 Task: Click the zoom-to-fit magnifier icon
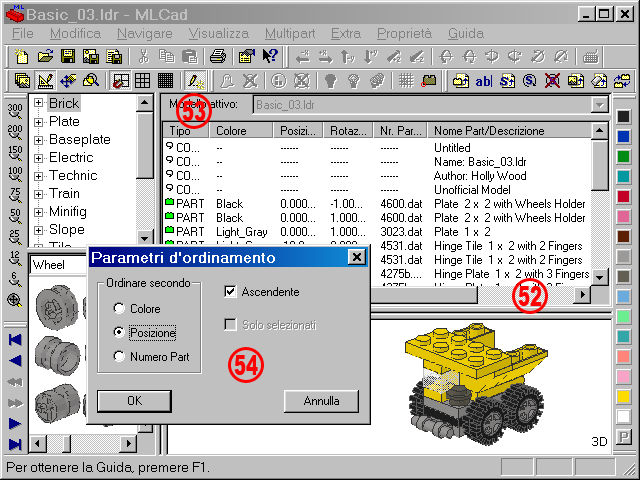coord(15,300)
